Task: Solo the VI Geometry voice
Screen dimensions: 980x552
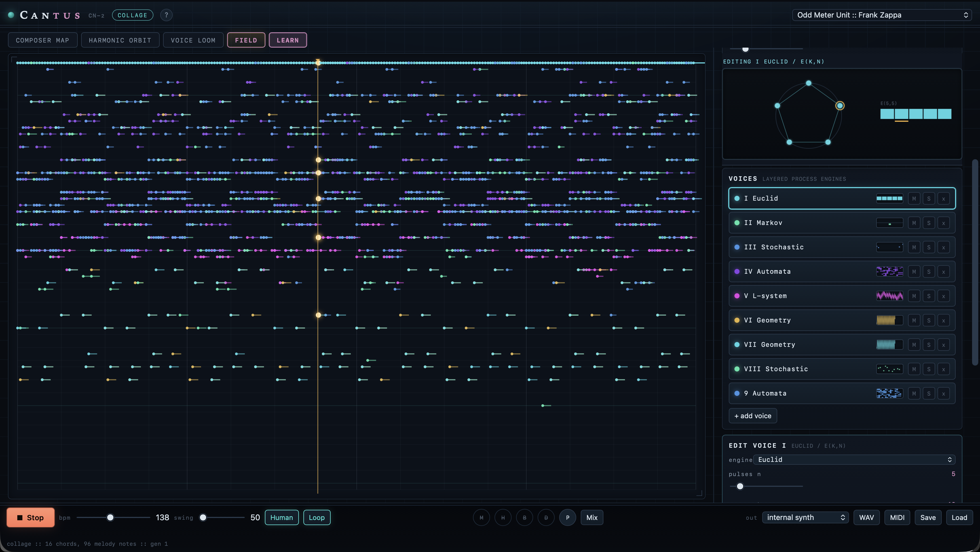Action: [x=929, y=320]
